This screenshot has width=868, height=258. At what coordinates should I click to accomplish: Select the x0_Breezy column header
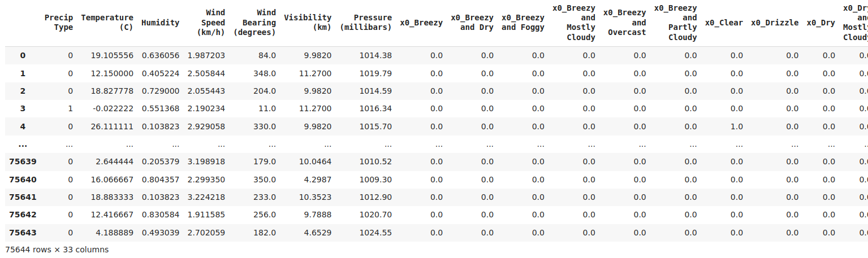[421, 23]
